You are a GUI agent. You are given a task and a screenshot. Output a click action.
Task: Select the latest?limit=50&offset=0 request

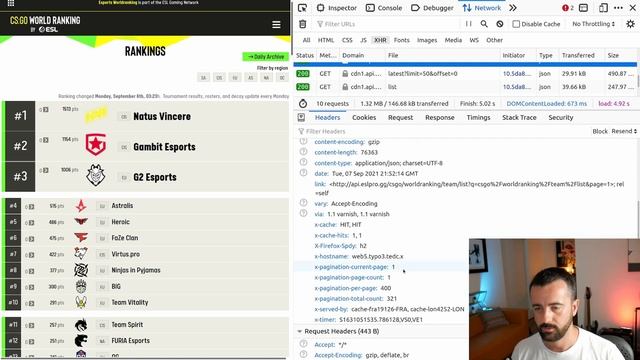pos(465,74)
